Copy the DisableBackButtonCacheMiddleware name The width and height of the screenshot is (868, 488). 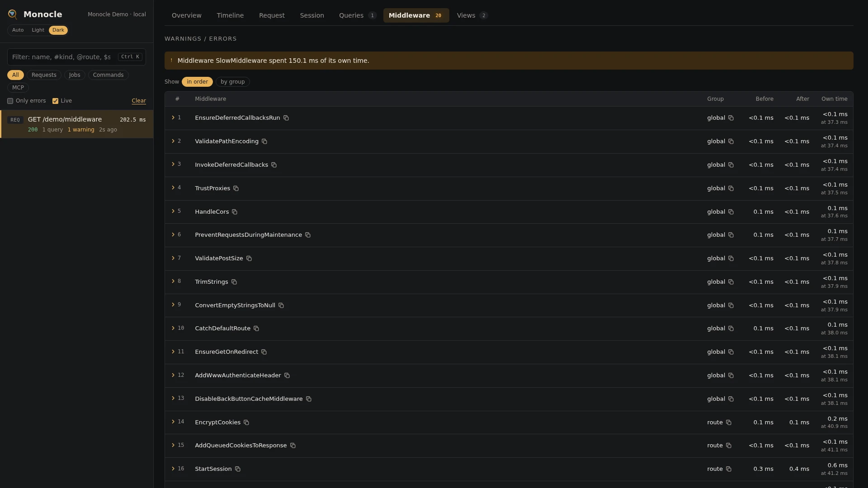[x=309, y=399]
